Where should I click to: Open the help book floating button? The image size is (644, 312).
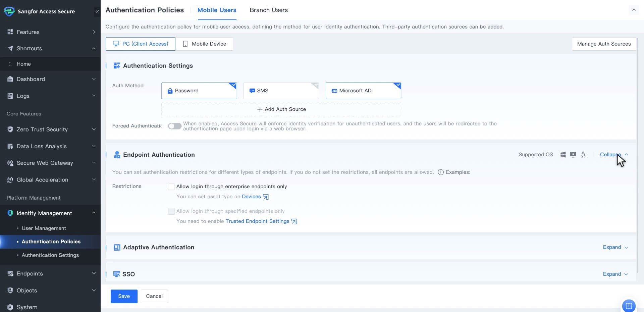click(x=629, y=306)
